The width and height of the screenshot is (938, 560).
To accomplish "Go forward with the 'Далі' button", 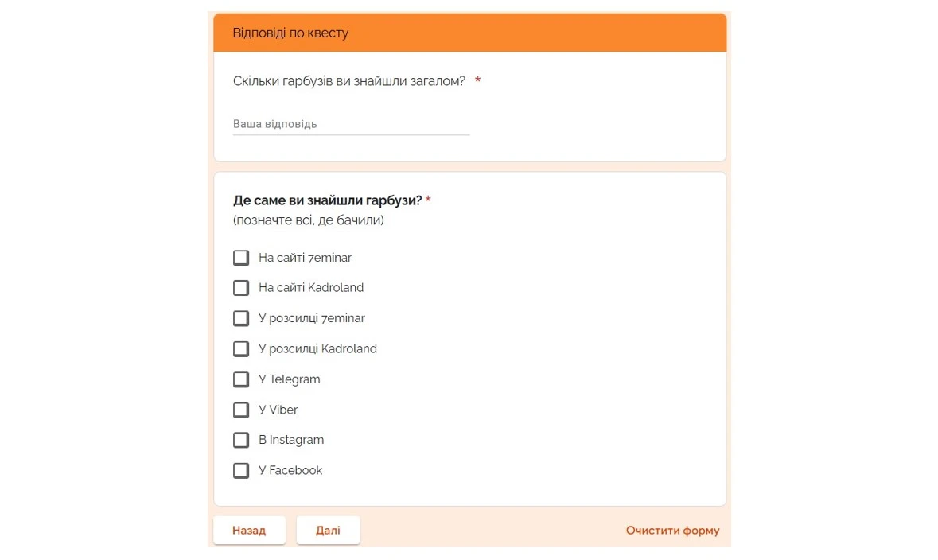I will [328, 531].
